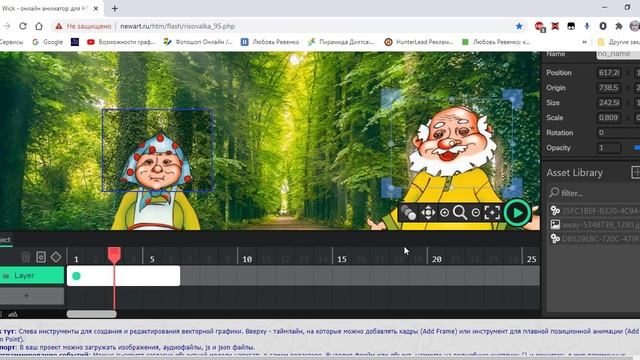Edit the Name field in inspector

pos(618,54)
